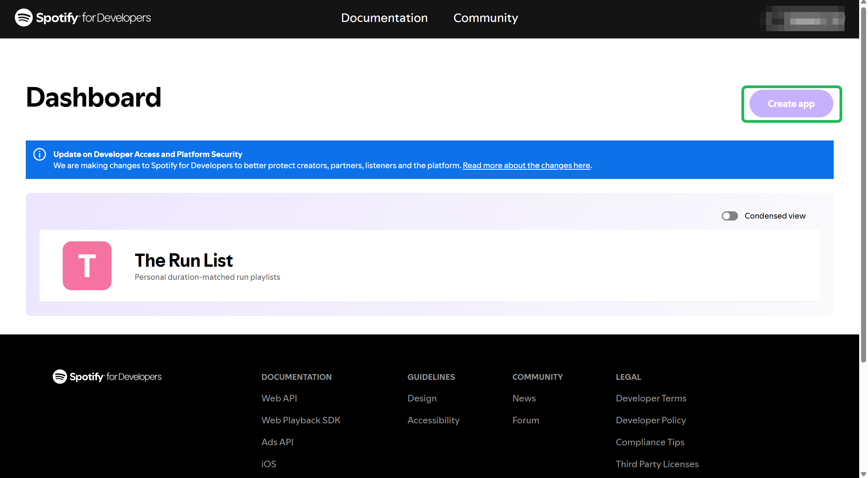Click the LEGAL footer heading

pos(628,377)
